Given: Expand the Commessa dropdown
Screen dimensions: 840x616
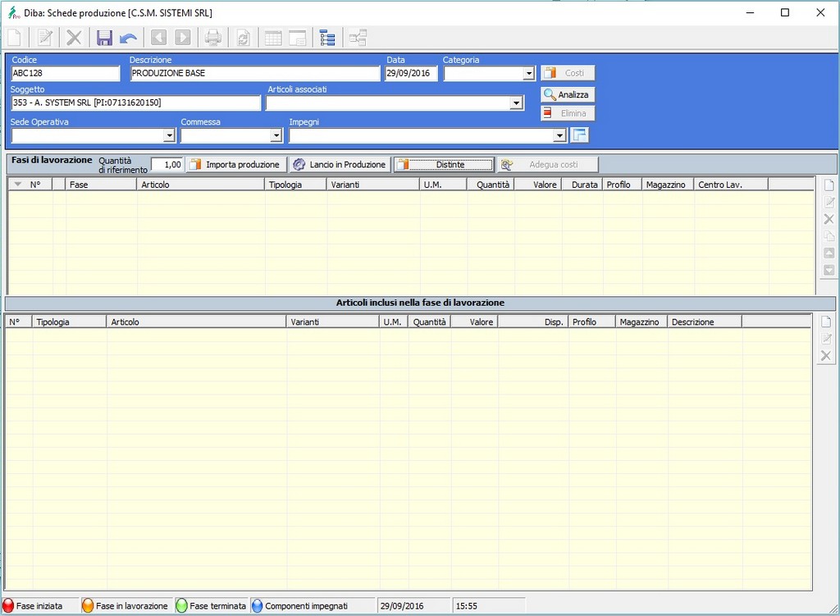Looking at the screenshot, I should [x=276, y=135].
